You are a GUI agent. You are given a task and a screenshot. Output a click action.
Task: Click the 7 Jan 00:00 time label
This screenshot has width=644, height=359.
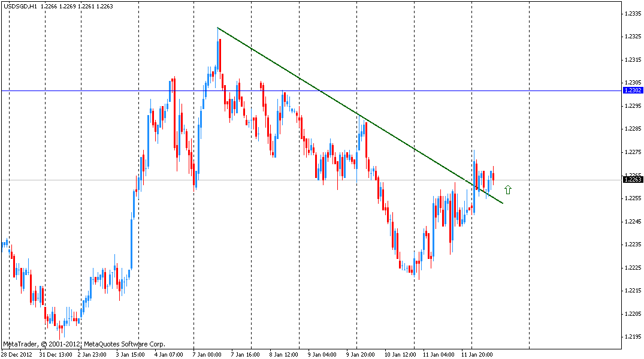[207, 354]
